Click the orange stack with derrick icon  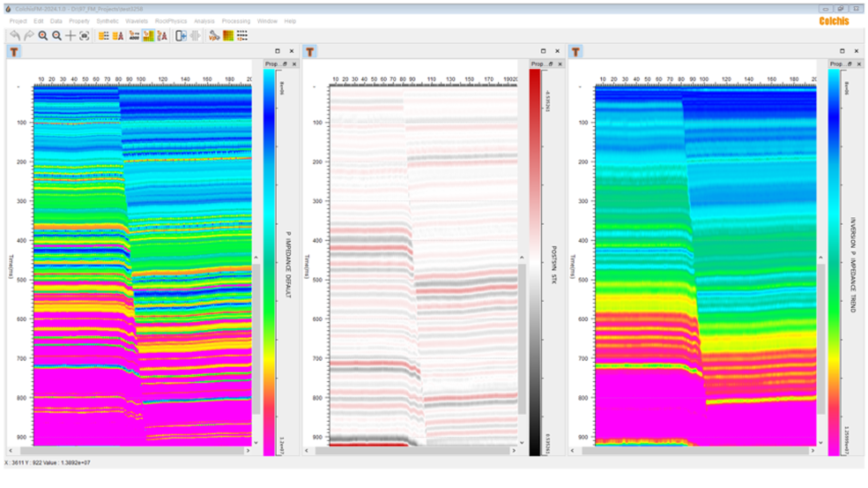point(118,35)
